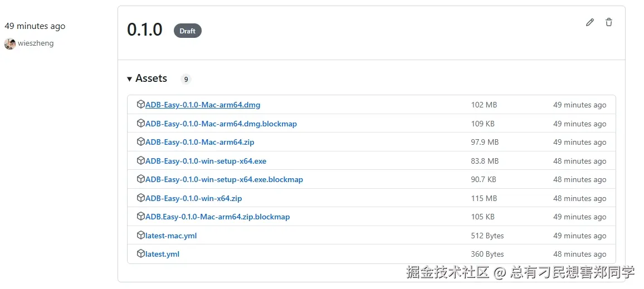
Task: Click the 90.7 KB file size
Action: click(x=484, y=179)
